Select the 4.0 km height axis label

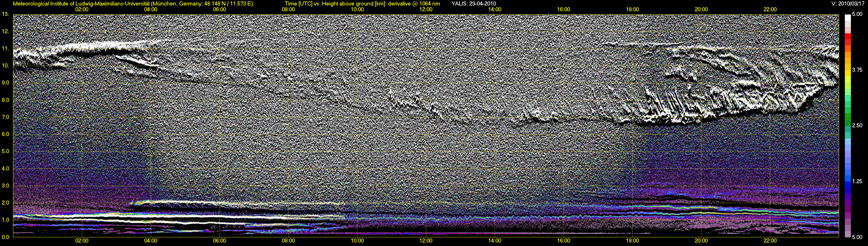[x=5, y=168]
